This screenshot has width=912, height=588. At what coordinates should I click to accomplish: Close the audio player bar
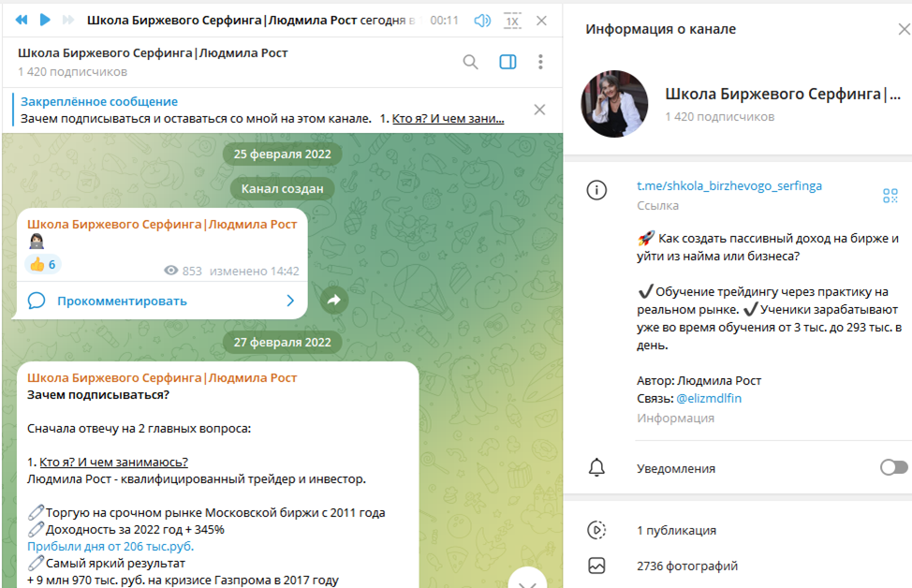(541, 21)
